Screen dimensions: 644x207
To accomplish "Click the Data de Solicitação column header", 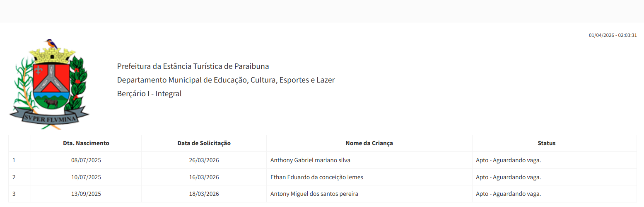I will [x=204, y=143].
